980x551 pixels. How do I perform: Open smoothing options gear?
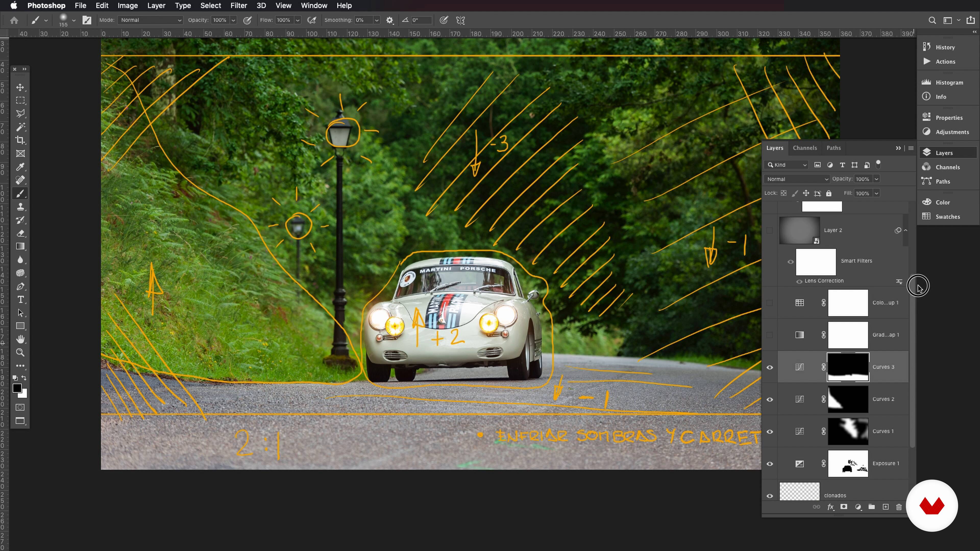pyautogui.click(x=389, y=20)
